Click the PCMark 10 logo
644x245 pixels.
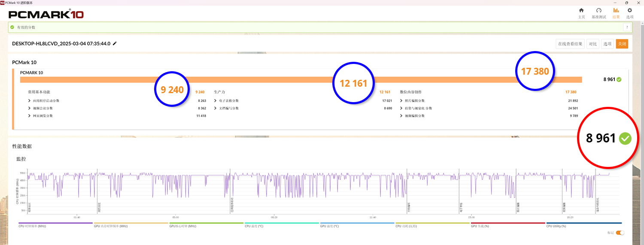coord(46,15)
